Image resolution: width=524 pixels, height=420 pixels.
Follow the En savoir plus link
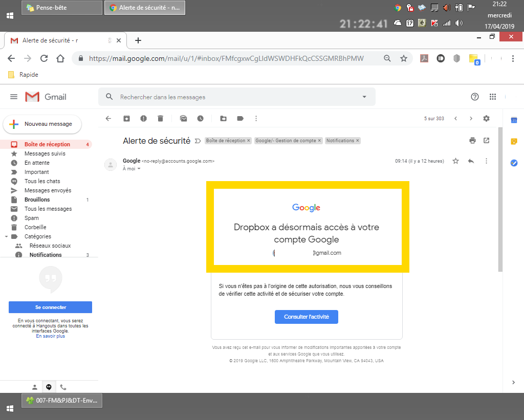click(51, 336)
